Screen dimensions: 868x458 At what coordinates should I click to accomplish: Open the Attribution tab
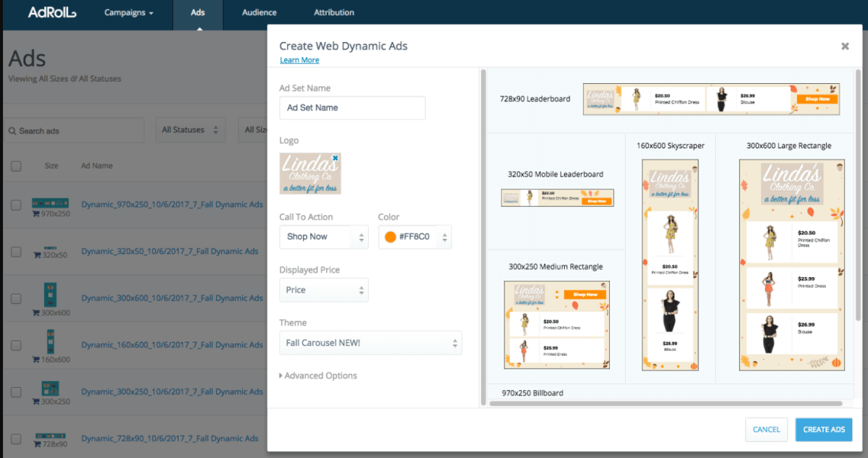click(334, 12)
